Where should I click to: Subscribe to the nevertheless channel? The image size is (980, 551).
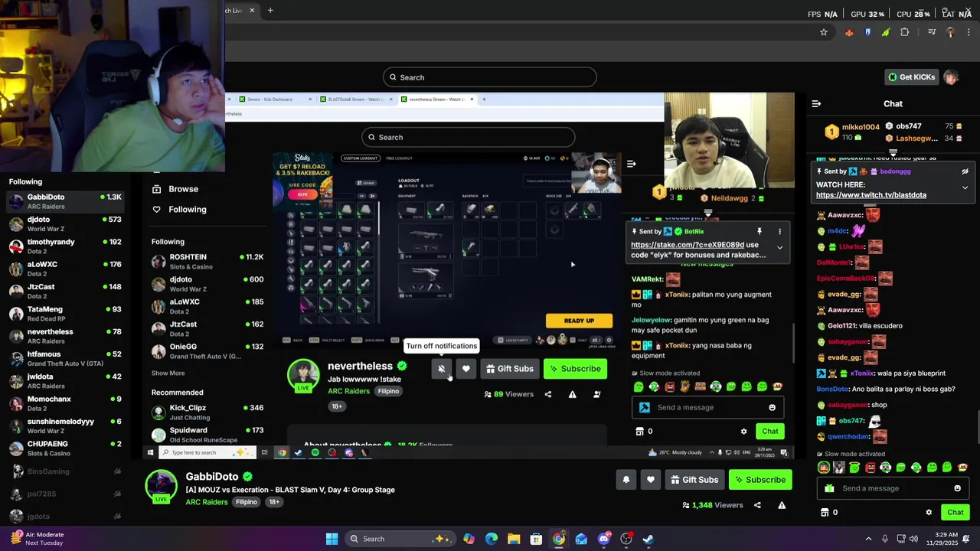click(x=575, y=369)
